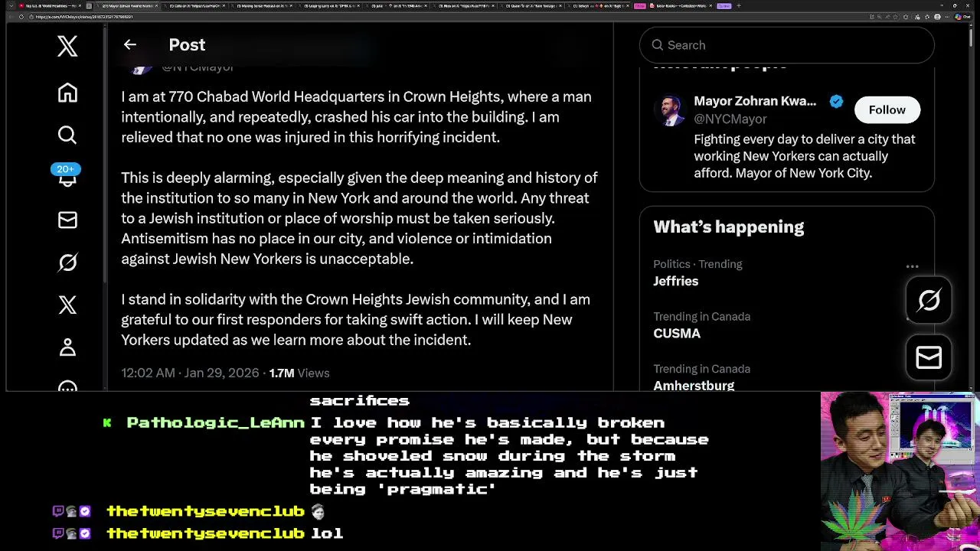
Task: Open the Mayor Zohran Kwa... profile name
Action: tap(755, 101)
